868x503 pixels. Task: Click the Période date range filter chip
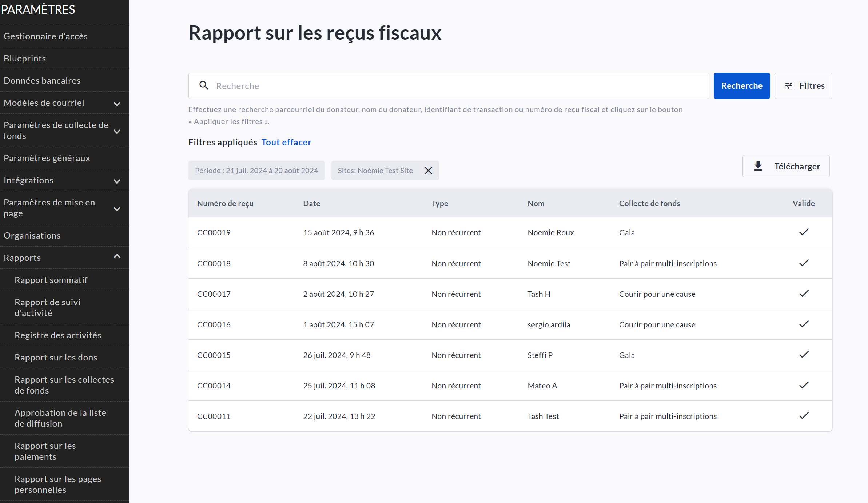click(x=256, y=171)
